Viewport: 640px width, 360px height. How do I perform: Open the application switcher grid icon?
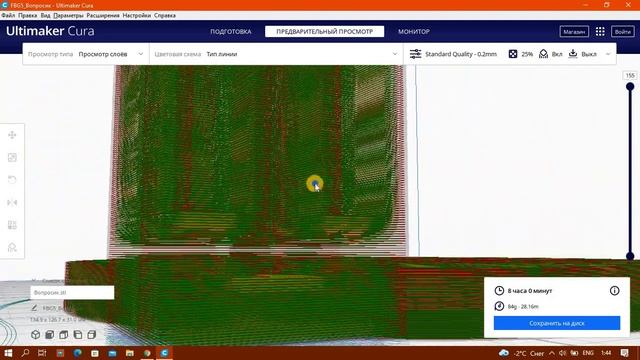[x=600, y=31]
